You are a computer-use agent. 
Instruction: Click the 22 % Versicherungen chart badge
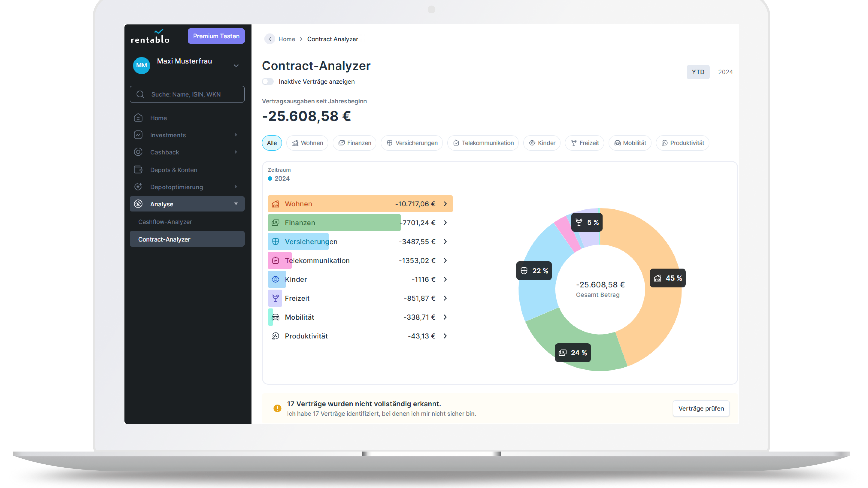point(534,271)
